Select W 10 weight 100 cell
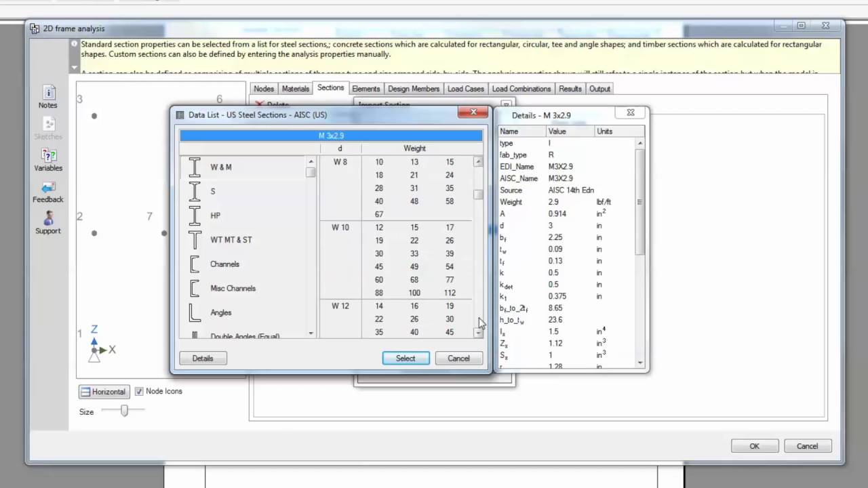Viewport: 868px width, 488px height. (414, 293)
